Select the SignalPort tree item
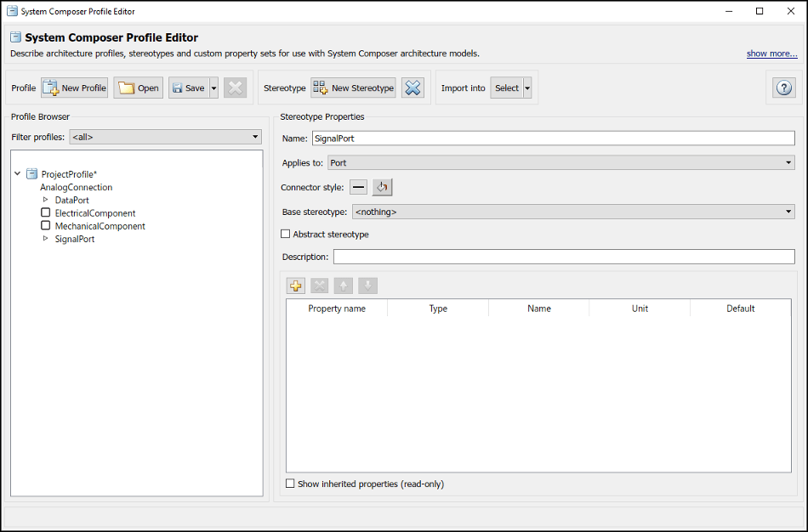 76,239
